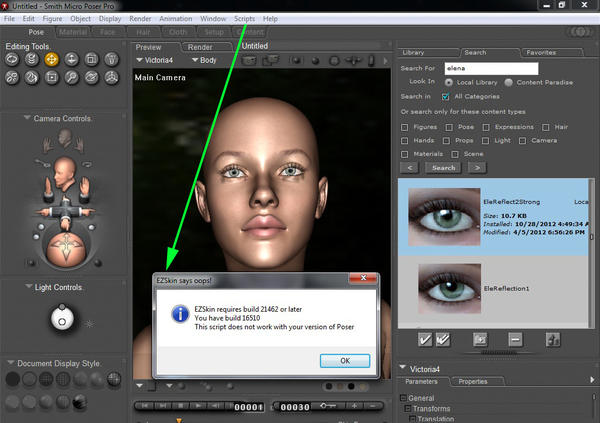
Task: Open the Figure menu
Action: (x=52, y=19)
